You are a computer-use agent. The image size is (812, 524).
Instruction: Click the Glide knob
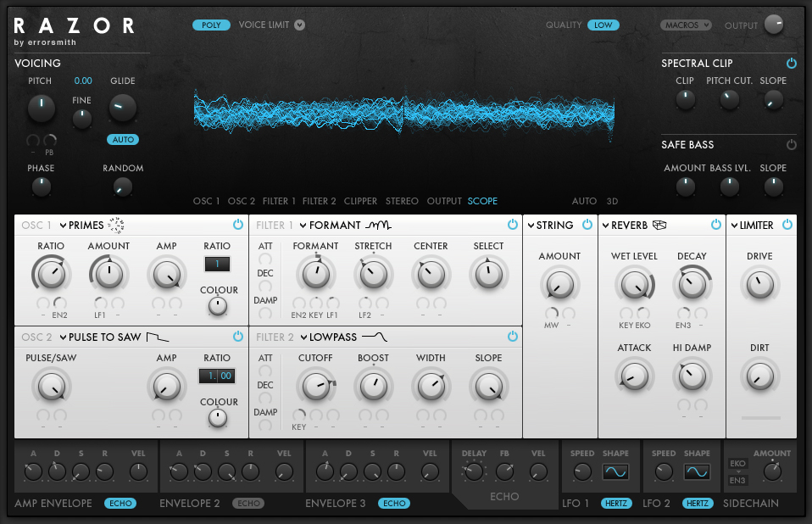coord(122,107)
